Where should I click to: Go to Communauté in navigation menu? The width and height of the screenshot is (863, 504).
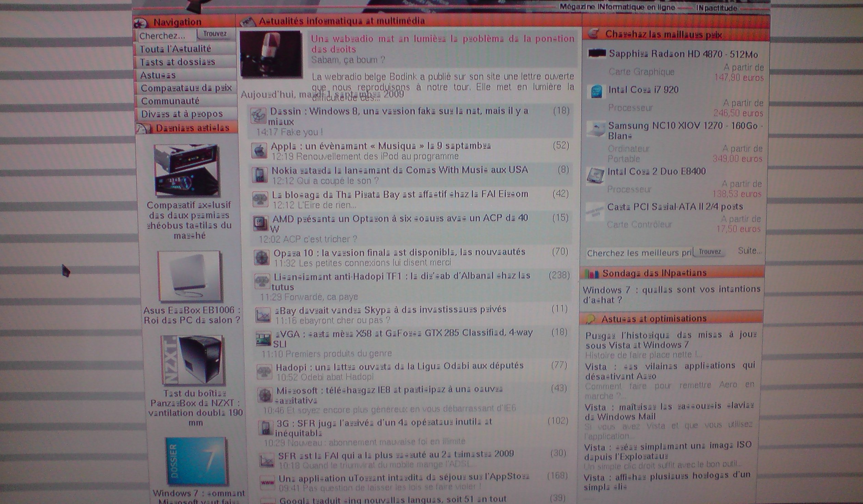click(170, 101)
